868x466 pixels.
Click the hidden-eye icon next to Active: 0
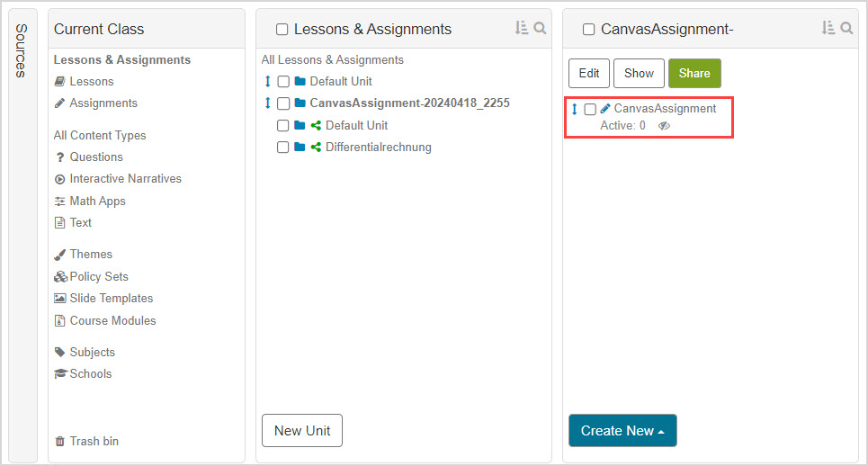coord(664,126)
